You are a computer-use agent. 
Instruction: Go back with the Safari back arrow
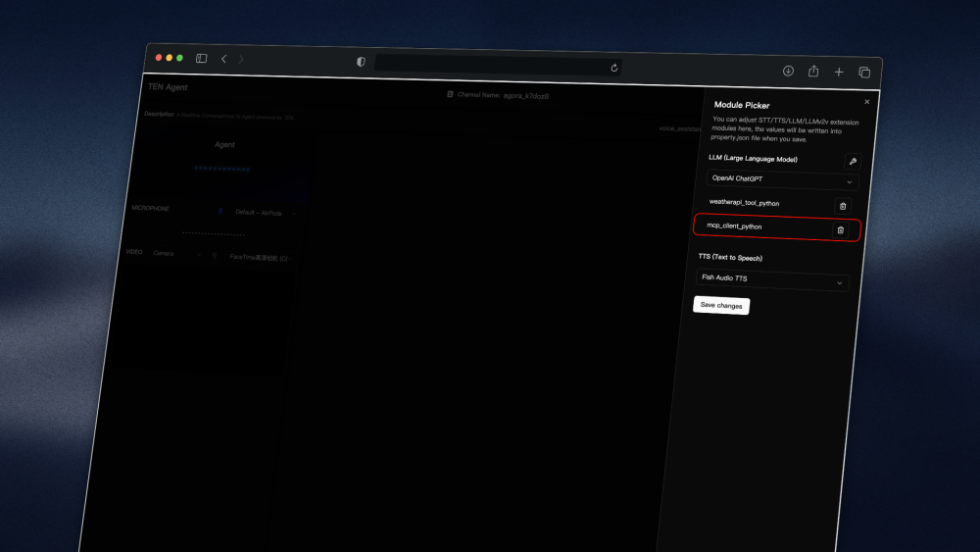(223, 59)
